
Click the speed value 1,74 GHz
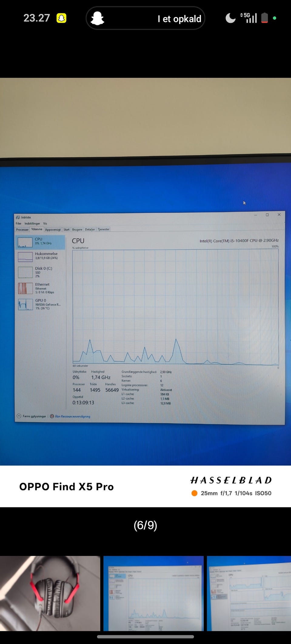pos(101,377)
